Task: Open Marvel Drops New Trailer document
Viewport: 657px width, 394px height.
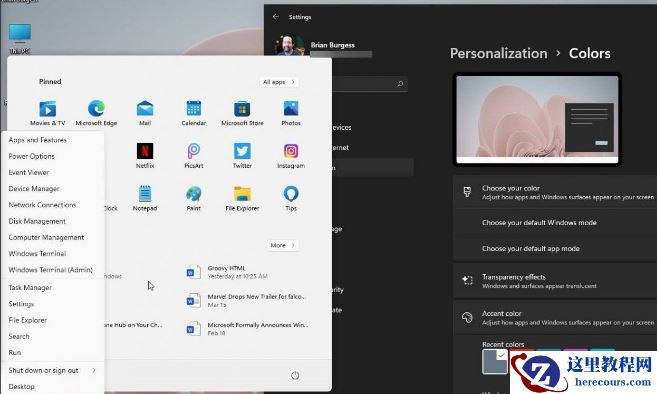Action: 246,300
